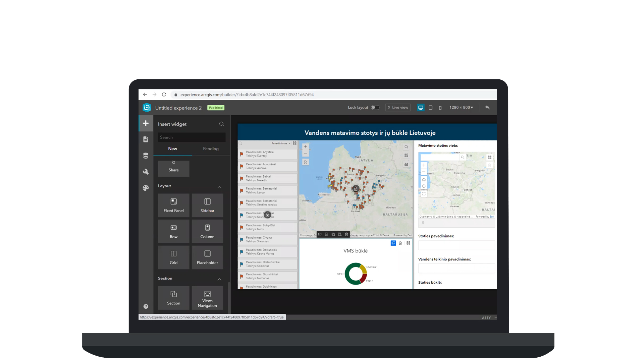Open the Theme palette icon
The height and width of the screenshot is (362, 644).
click(x=146, y=188)
